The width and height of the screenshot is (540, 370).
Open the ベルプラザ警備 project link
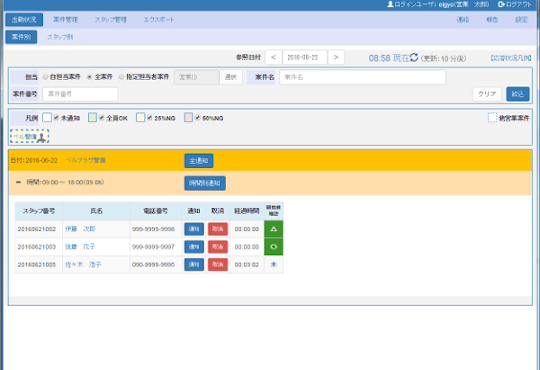[x=85, y=160]
